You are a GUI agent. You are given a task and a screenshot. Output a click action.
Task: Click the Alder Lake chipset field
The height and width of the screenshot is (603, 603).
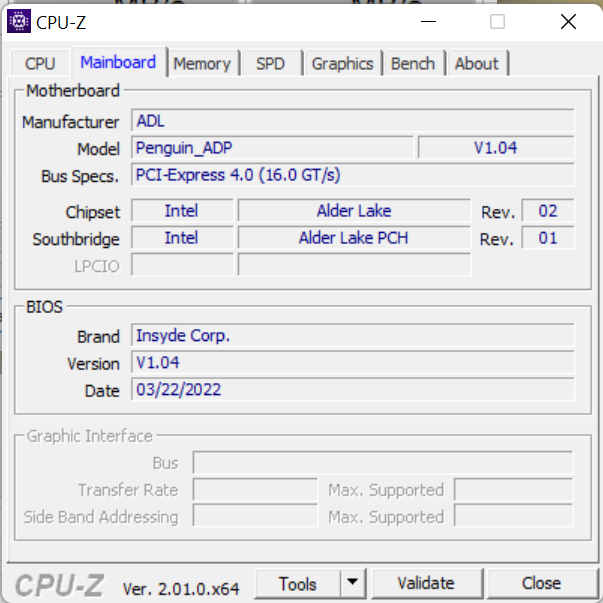(x=354, y=211)
